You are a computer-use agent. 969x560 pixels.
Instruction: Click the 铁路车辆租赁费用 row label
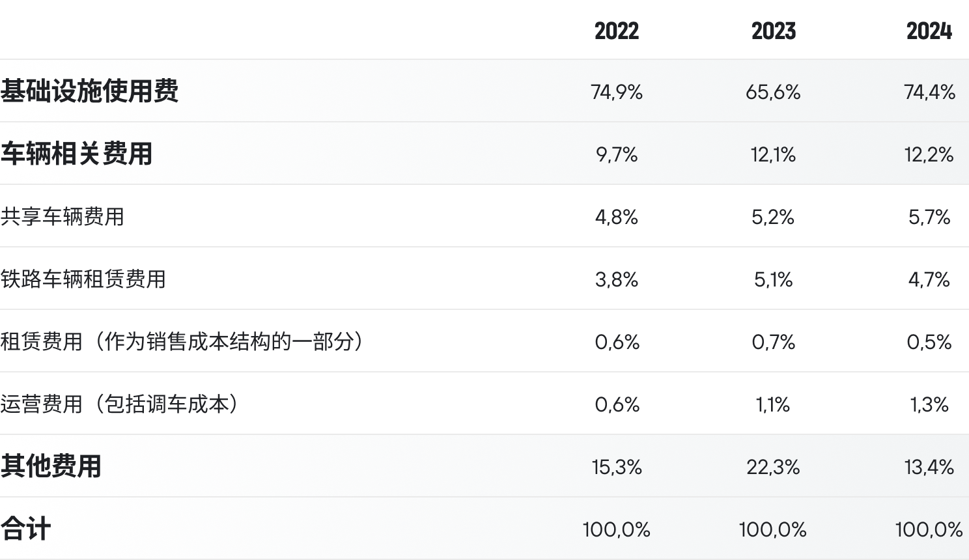83,279
